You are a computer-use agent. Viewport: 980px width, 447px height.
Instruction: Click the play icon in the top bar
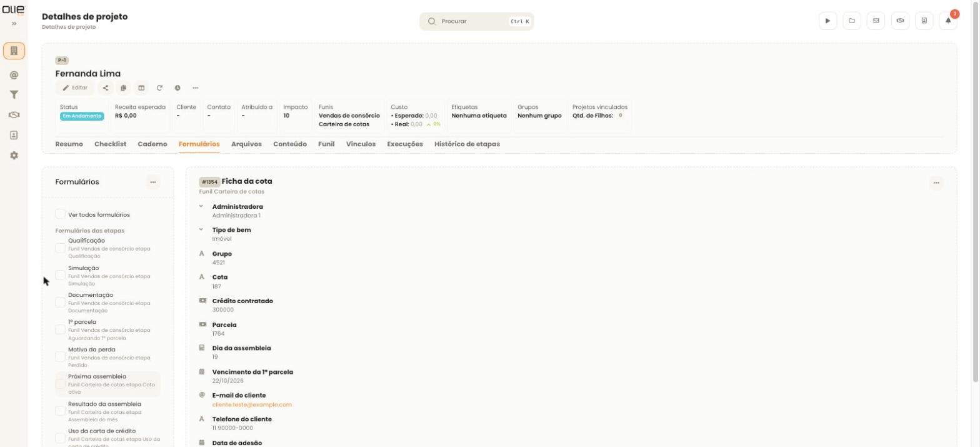tap(827, 21)
